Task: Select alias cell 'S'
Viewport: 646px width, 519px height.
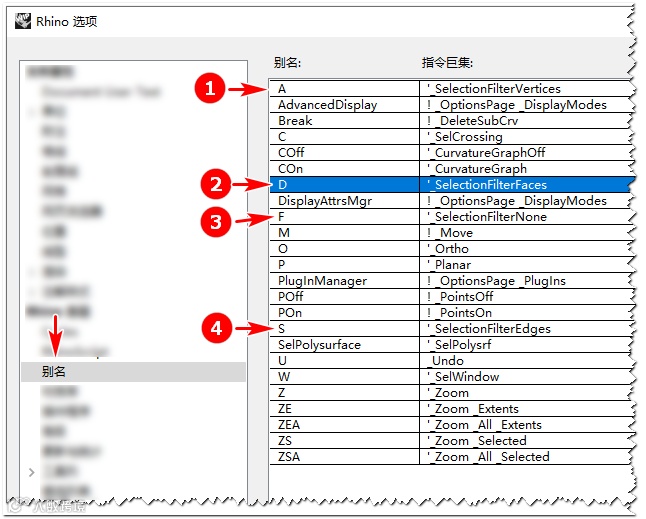Action: (x=344, y=329)
